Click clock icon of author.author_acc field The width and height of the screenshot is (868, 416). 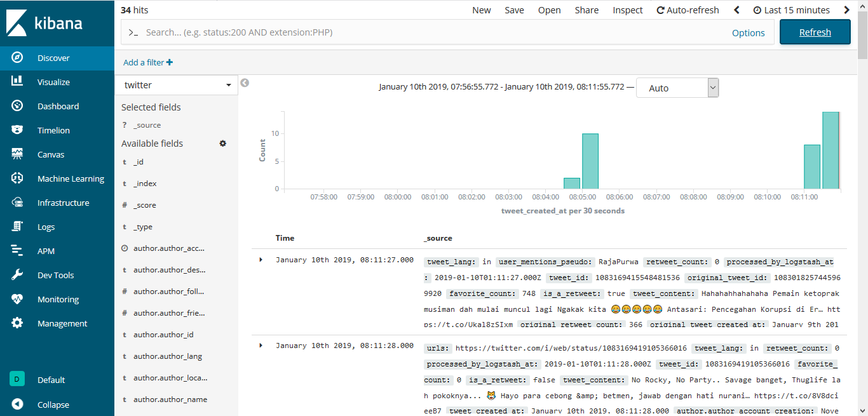pos(125,248)
